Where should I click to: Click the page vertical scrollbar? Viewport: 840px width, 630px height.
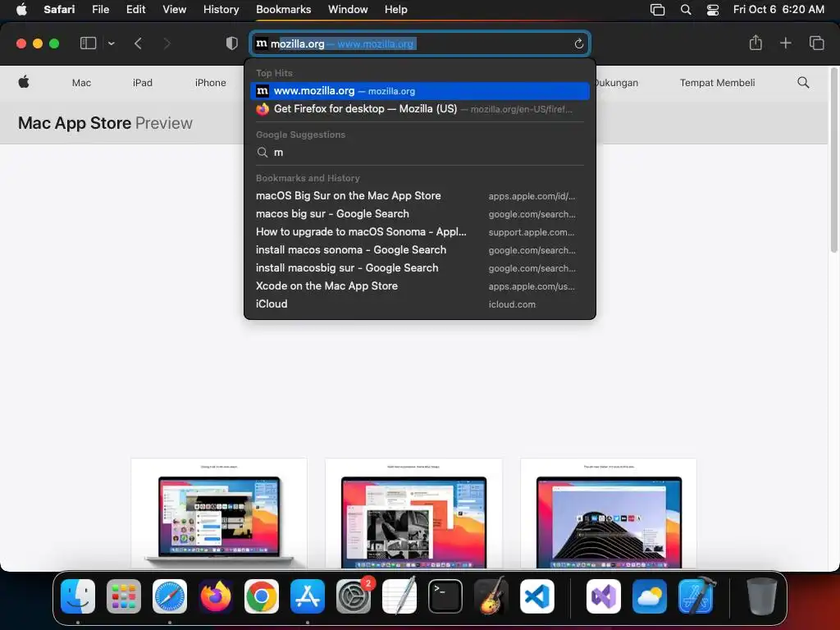(833, 161)
